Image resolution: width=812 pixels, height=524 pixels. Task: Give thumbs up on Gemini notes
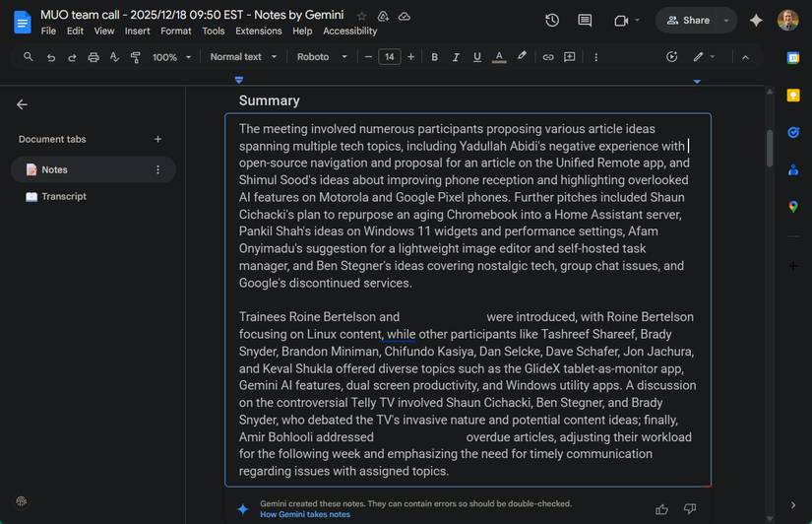pyautogui.click(x=661, y=508)
